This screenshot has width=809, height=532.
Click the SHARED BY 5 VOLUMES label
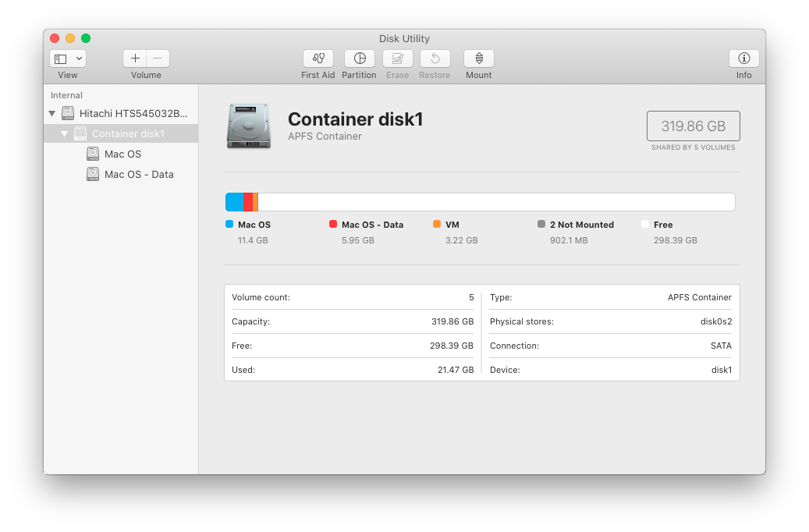pyautogui.click(x=693, y=147)
